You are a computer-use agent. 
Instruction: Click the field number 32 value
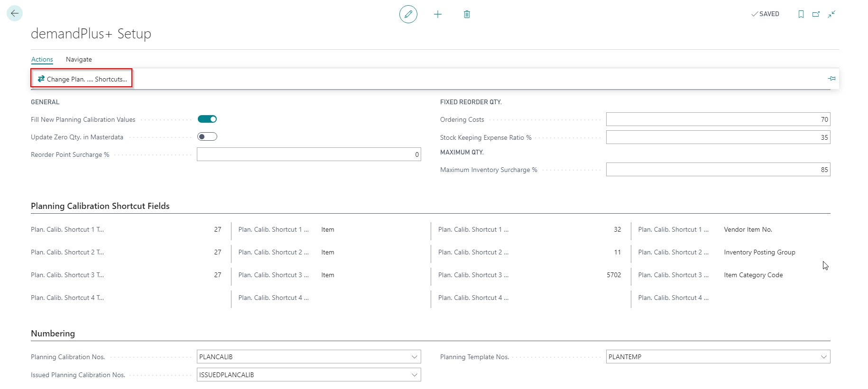click(617, 229)
